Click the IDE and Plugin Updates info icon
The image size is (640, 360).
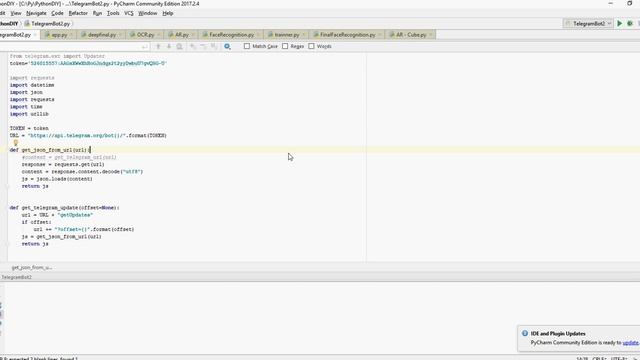(525, 333)
